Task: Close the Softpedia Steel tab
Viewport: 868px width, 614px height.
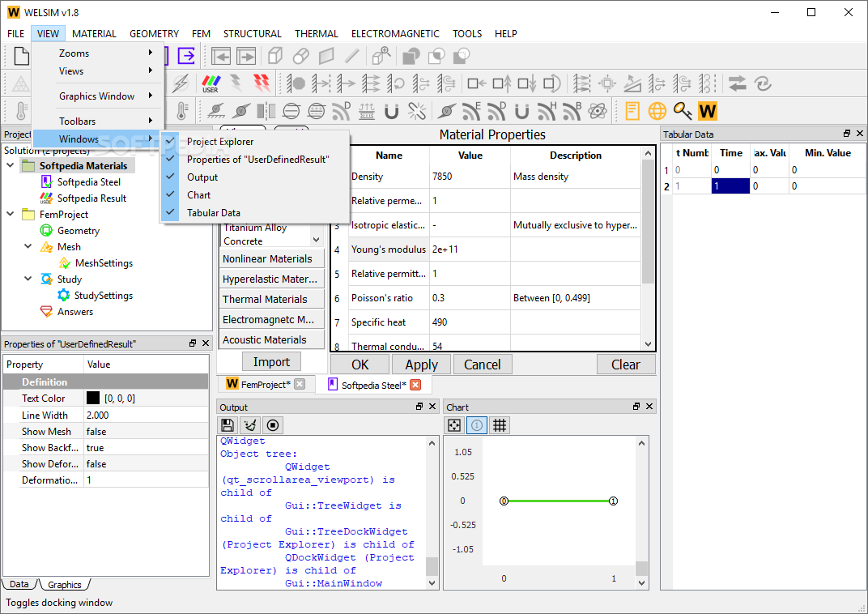Action: click(415, 385)
